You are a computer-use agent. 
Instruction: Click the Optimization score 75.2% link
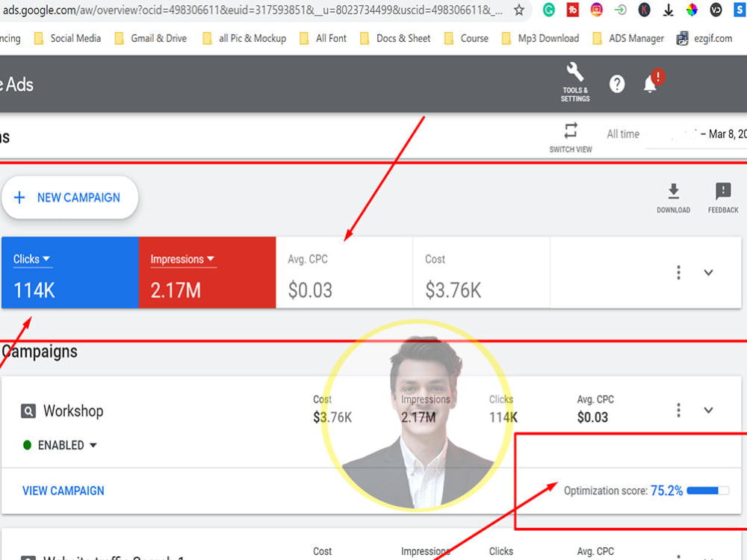(x=666, y=491)
